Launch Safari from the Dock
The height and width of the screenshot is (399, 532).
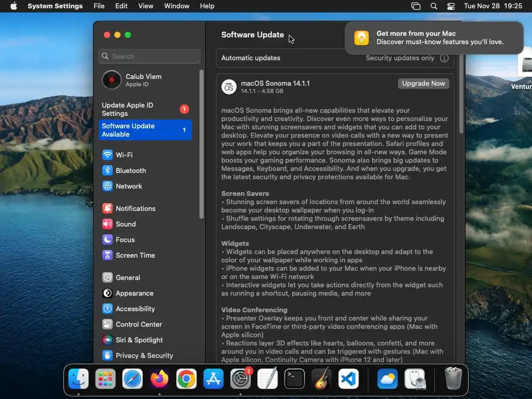pos(132,379)
